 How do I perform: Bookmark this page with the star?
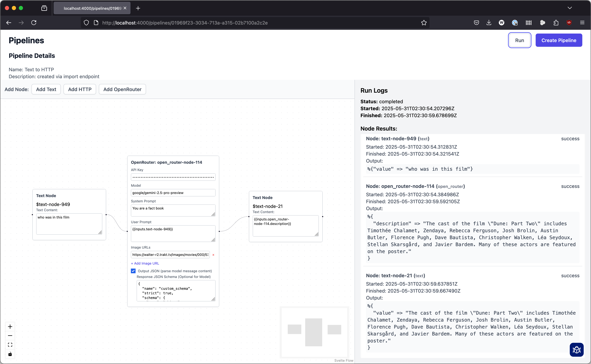point(424,23)
